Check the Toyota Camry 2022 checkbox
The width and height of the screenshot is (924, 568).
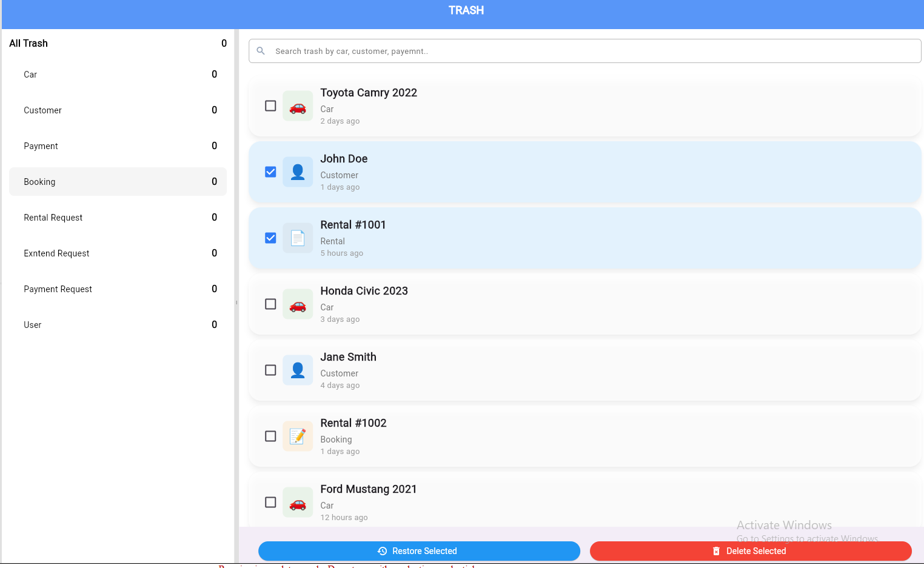click(270, 106)
